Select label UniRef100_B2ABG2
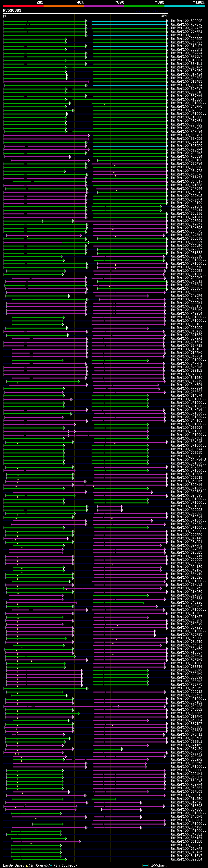 coord(187,513)
